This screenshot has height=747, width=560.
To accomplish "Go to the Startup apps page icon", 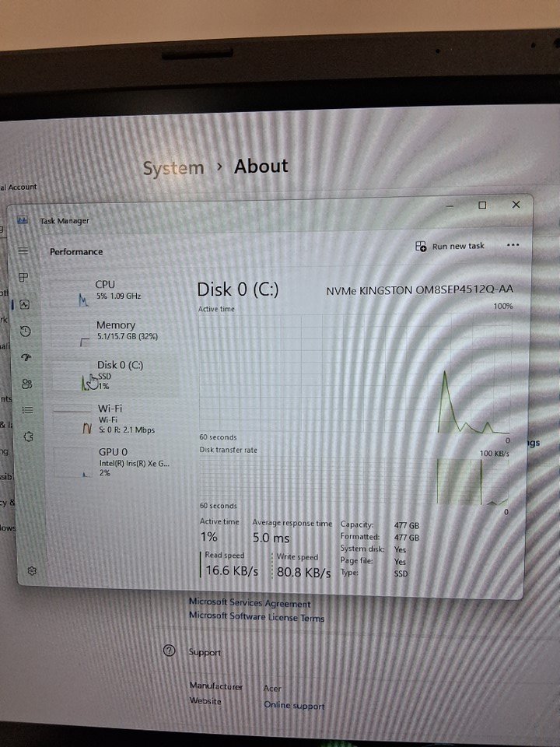I will tap(26, 357).
